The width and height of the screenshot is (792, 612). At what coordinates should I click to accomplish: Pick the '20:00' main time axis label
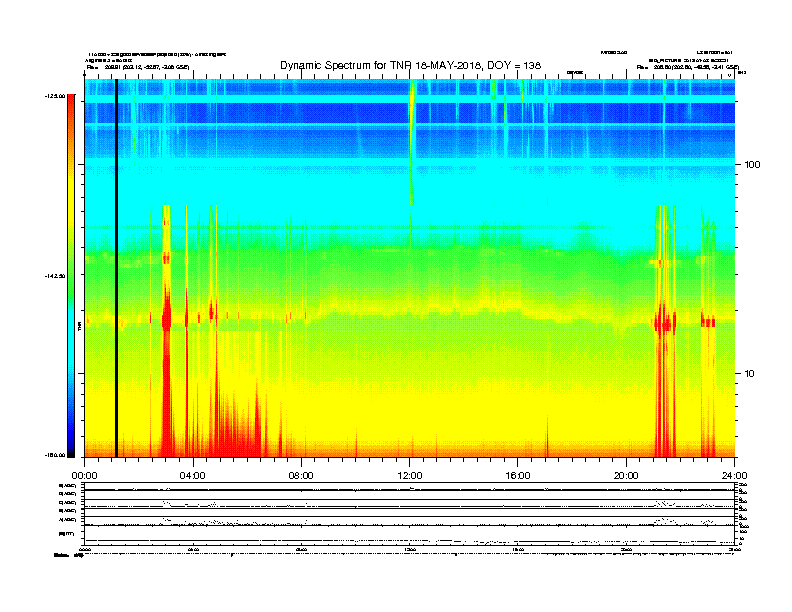626,476
